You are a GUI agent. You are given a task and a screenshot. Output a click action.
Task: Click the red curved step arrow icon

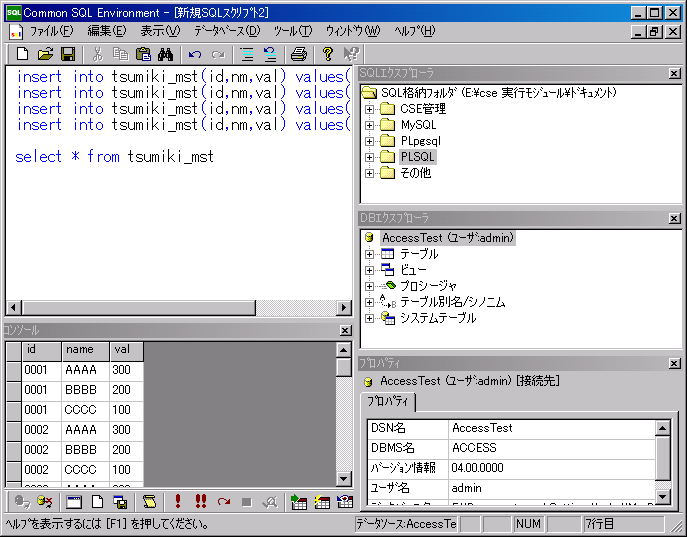[x=224, y=502]
